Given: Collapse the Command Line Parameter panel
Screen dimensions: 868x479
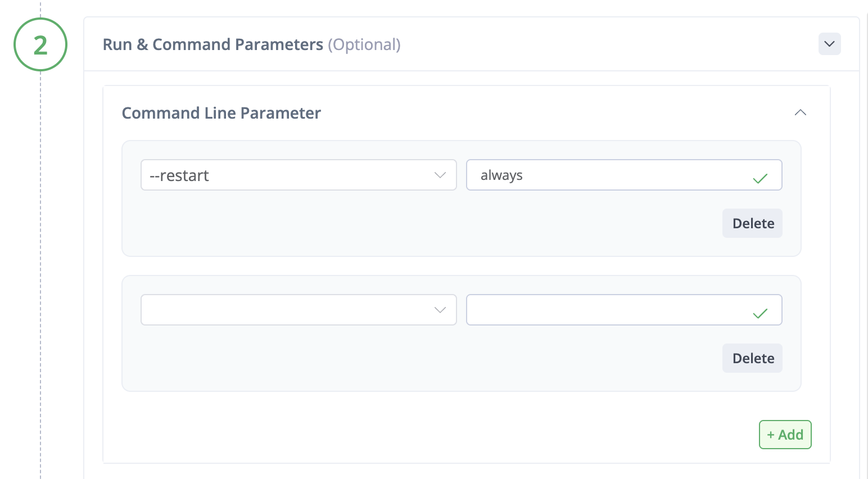Looking at the screenshot, I should (800, 113).
